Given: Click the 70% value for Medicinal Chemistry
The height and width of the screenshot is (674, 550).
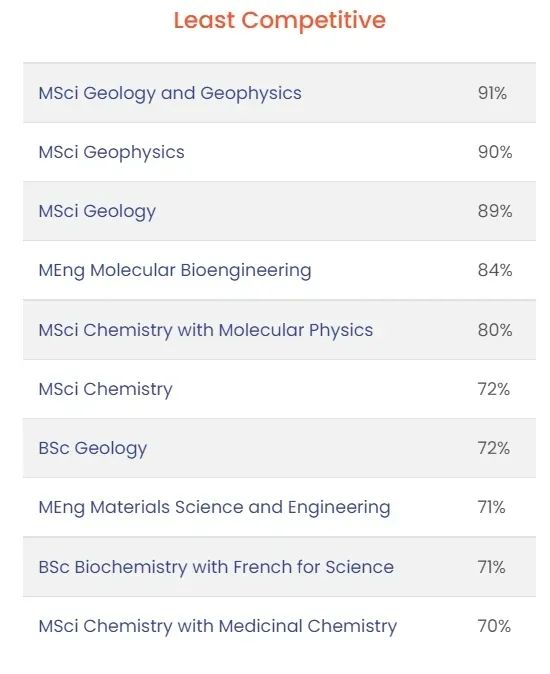Looking at the screenshot, I should click(x=495, y=626).
